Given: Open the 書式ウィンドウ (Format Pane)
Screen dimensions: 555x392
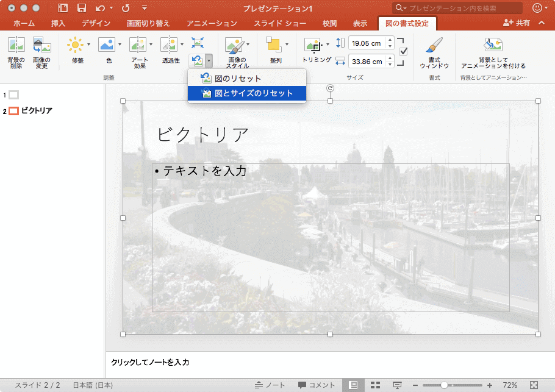Looking at the screenshot, I should (x=434, y=46).
